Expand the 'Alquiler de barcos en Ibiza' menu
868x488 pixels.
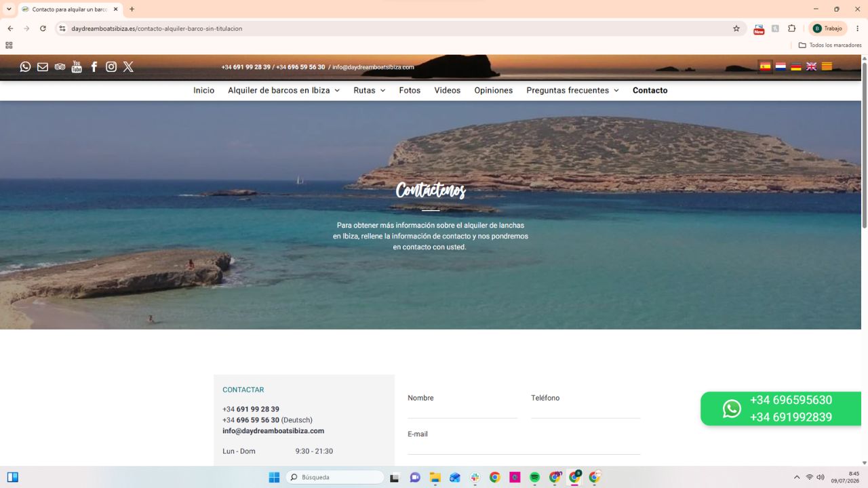[283, 90]
